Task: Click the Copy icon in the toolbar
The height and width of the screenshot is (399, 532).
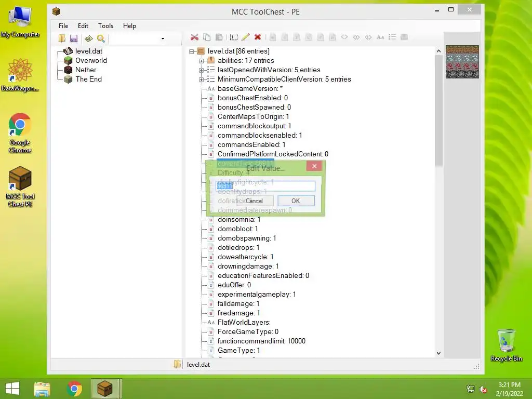Action: pos(207,37)
